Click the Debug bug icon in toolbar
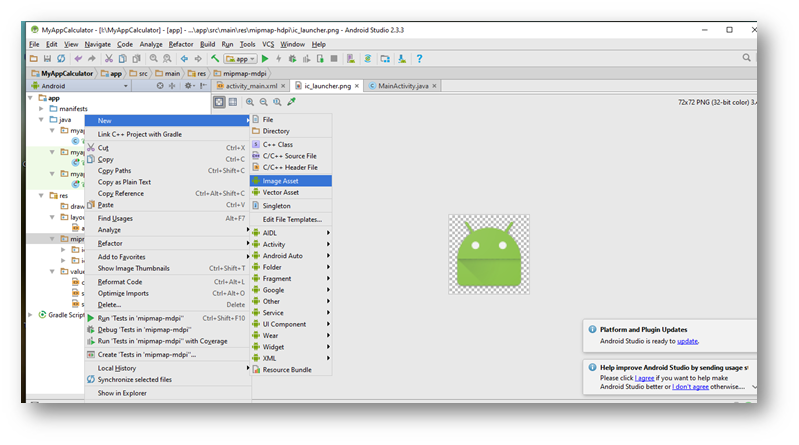This screenshot has height=445, width=799. [x=292, y=59]
